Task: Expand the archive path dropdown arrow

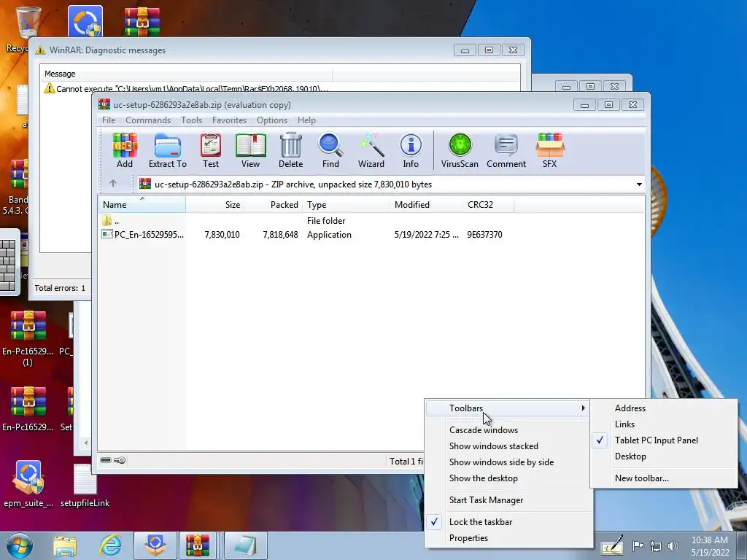Action: pyautogui.click(x=639, y=184)
